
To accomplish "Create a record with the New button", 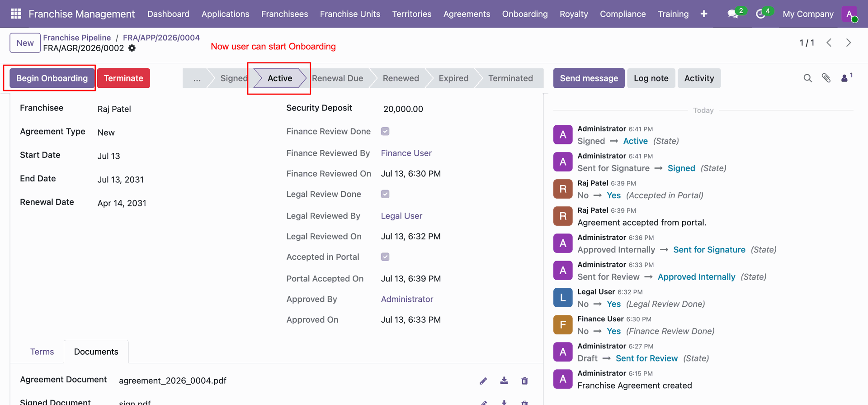I will (x=25, y=43).
